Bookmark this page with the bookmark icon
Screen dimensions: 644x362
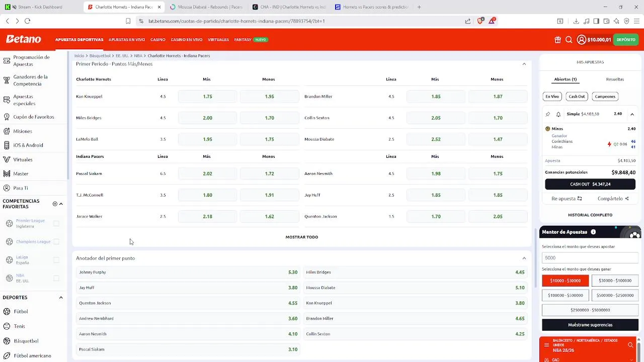click(x=128, y=21)
